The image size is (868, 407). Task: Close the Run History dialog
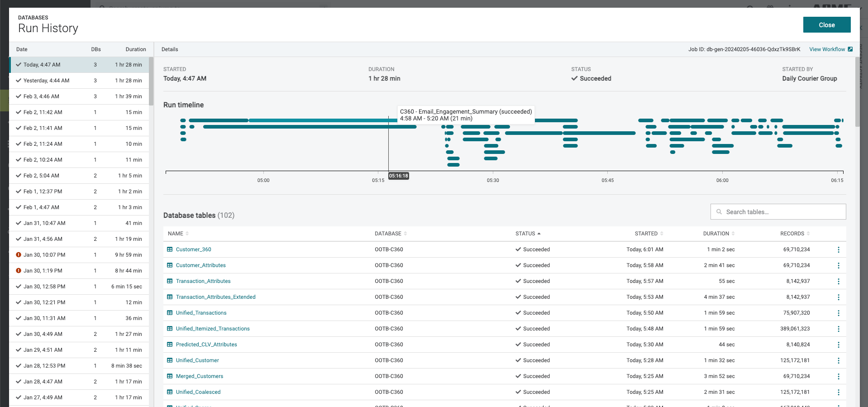click(x=827, y=25)
